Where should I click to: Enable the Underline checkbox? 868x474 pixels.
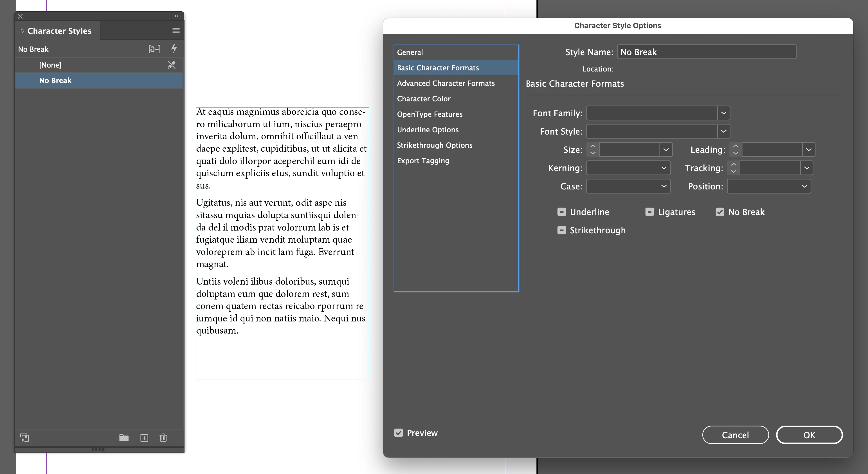[561, 212]
